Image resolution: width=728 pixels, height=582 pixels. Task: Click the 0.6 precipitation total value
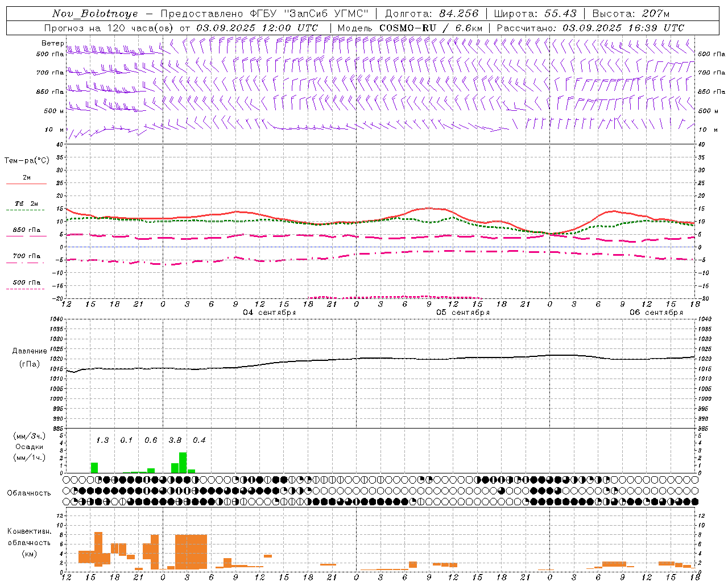(x=151, y=440)
